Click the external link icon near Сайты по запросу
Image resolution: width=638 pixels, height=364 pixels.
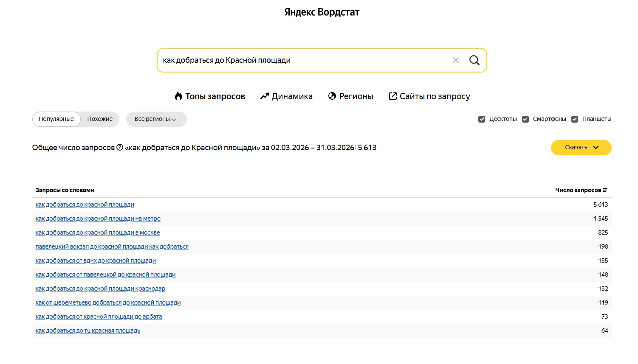[392, 96]
